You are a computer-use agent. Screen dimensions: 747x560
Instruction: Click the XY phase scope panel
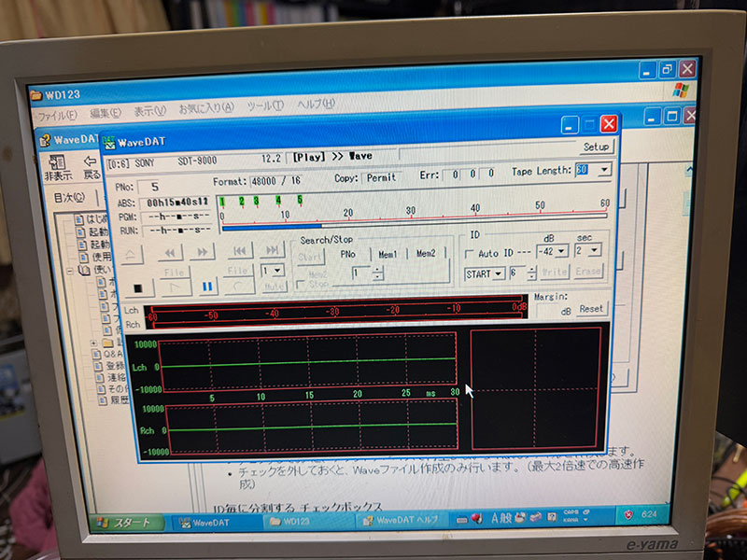click(x=536, y=387)
